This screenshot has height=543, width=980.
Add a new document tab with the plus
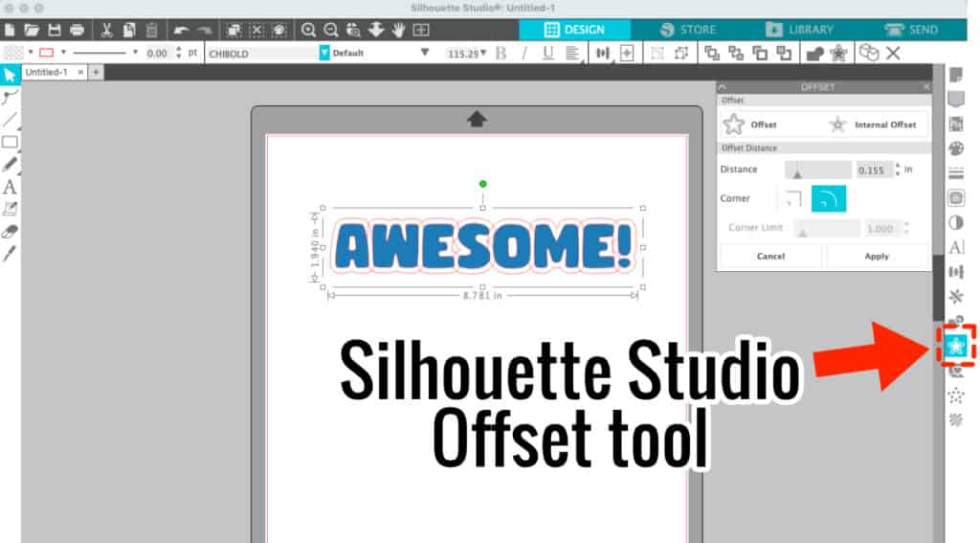click(x=96, y=73)
